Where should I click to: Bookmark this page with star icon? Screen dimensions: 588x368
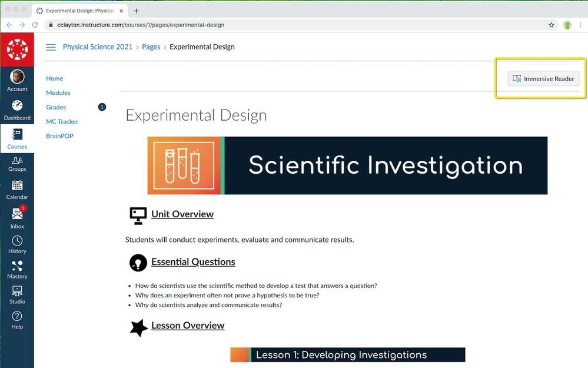552,25
